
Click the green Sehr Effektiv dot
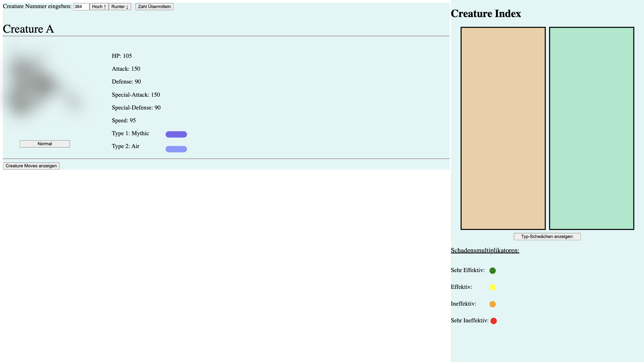493,271
